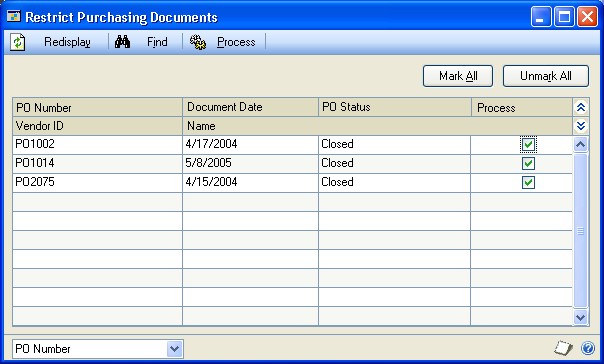Viewport: 604px width, 364px height.
Task: Click the vertical scrollbar thumb
Action: point(581,231)
